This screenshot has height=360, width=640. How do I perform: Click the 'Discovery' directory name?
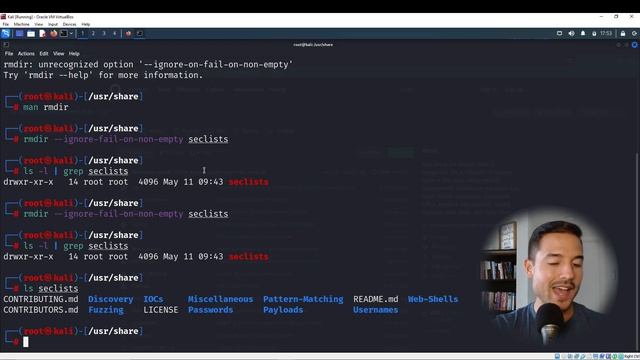click(x=111, y=299)
